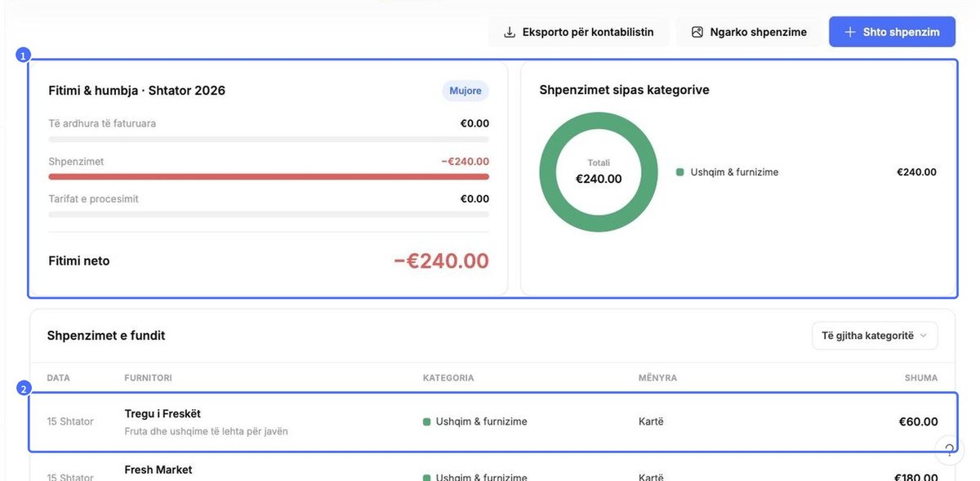Click the Ngarko shpenzime button
The height and width of the screenshot is (481, 980).
pos(749,32)
